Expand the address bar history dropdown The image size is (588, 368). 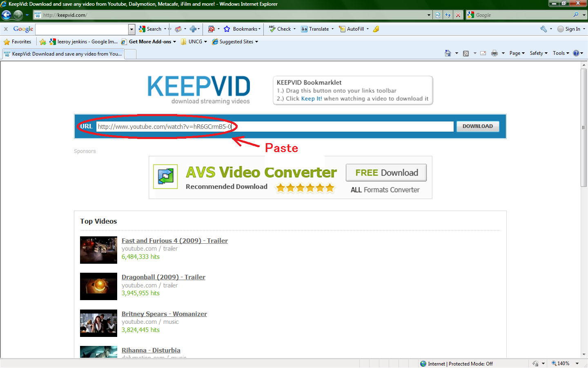[x=429, y=15]
